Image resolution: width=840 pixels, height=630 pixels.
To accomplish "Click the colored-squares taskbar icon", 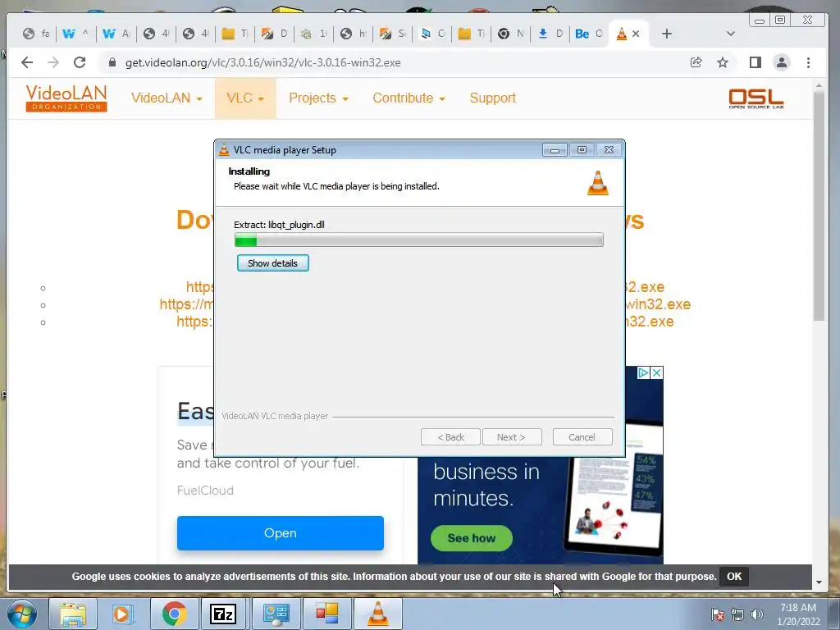I will (326, 614).
